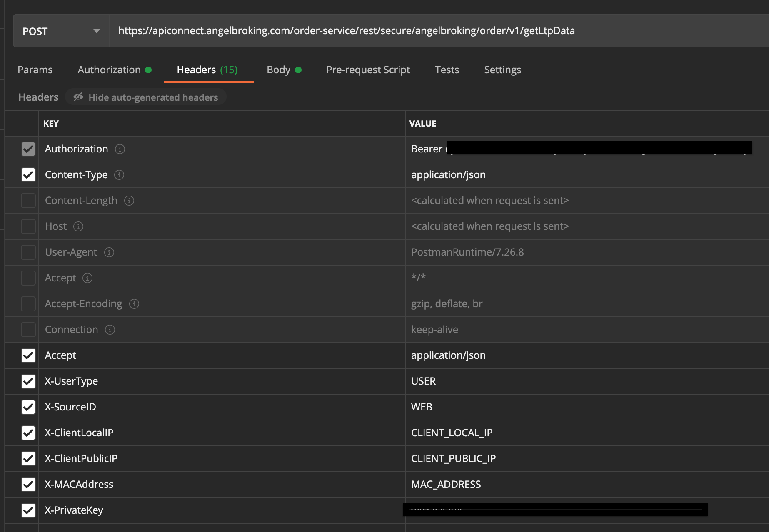Uncheck the X-ClientPublicIP header checkbox

pos(28,459)
